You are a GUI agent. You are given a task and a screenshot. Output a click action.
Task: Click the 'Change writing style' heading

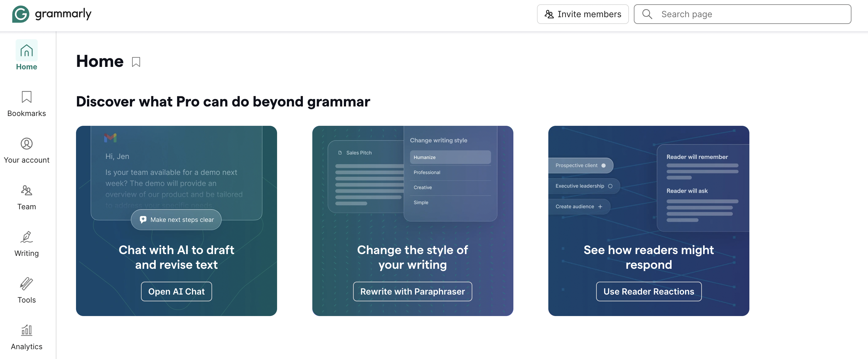pos(438,140)
